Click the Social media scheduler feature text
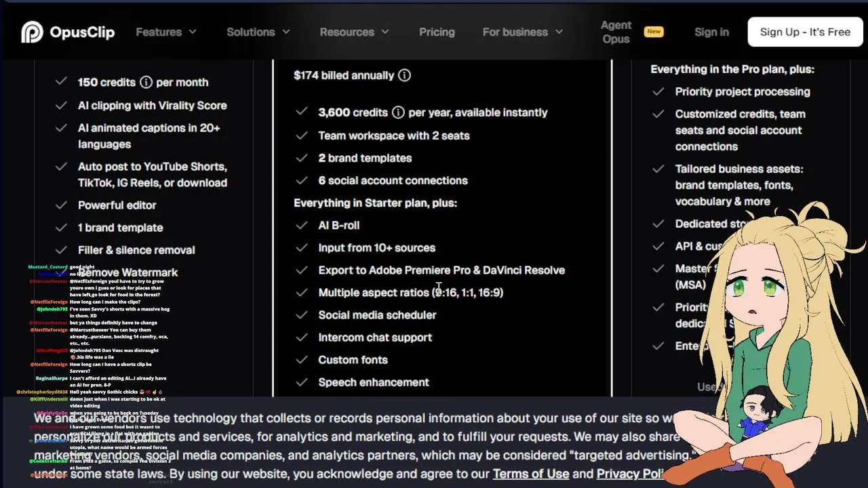Image resolution: width=868 pixels, height=488 pixels. (x=377, y=314)
